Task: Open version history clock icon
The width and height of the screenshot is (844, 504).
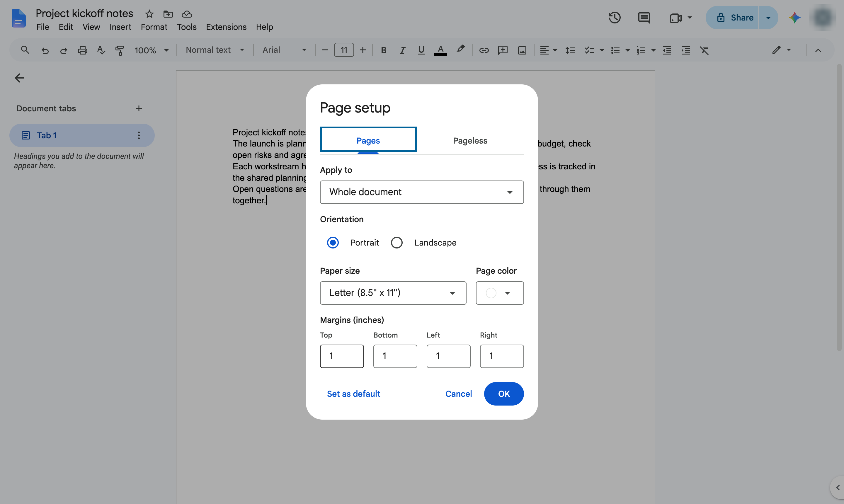Action: pyautogui.click(x=615, y=18)
